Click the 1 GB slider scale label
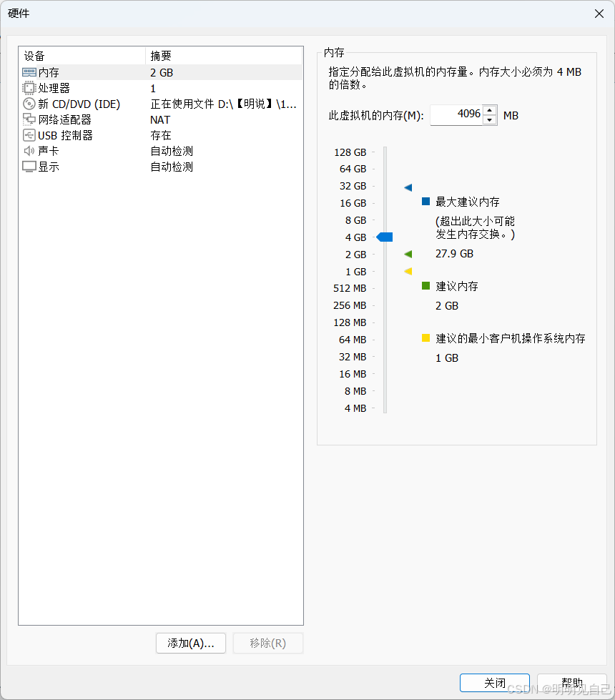Viewport: 615px width, 700px height. 356,272
